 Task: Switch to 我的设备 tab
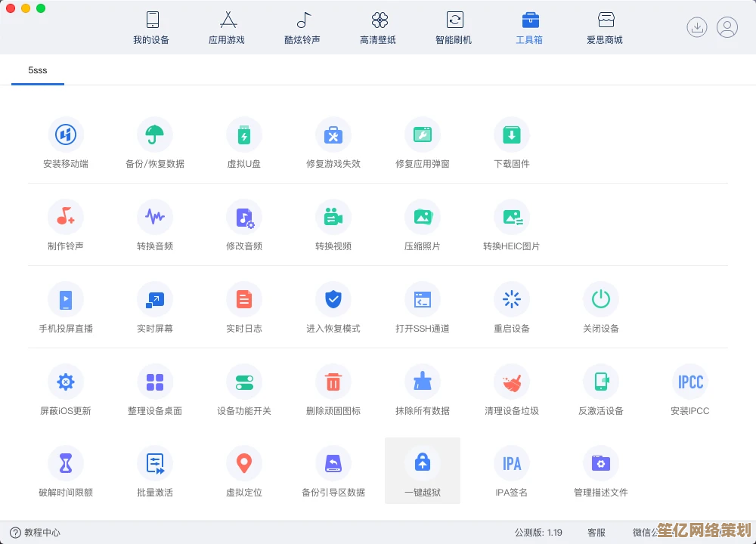coord(152,27)
